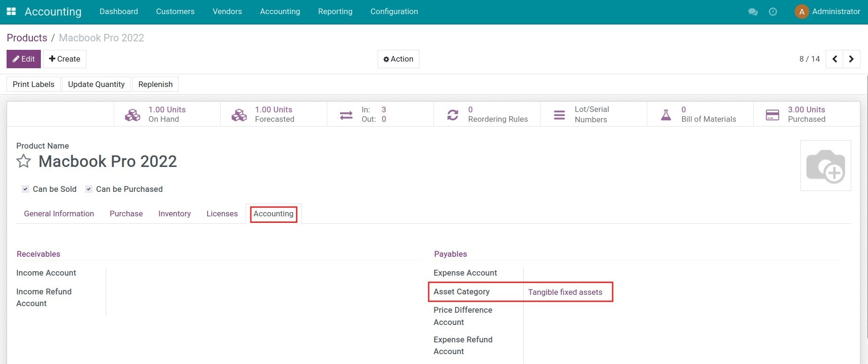Open the conversations chat icon
This screenshot has height=364, width=868.
coord(753,12)
